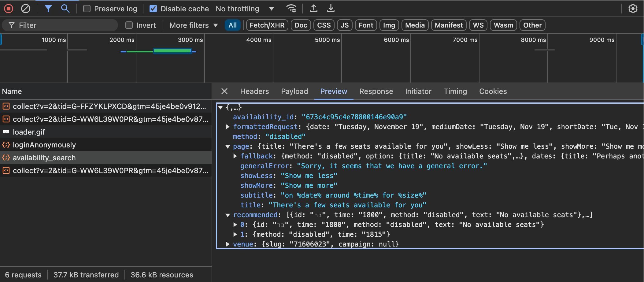Click green request bar in timeline overview
The height and width of the screenshot is (282, 644).
[172, 51]
